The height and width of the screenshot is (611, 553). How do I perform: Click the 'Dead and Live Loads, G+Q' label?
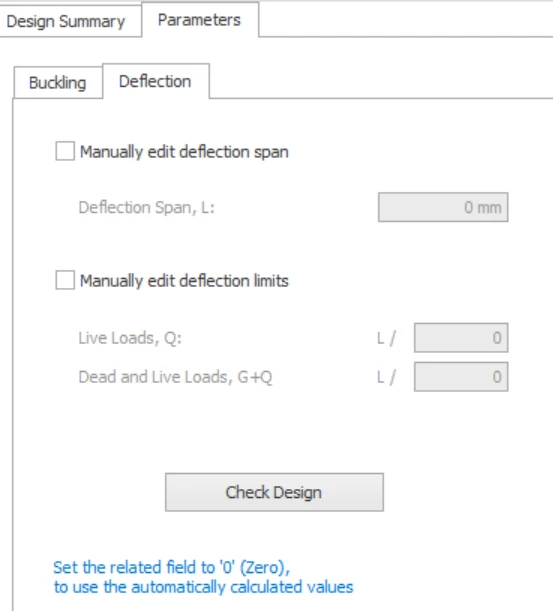175,377
